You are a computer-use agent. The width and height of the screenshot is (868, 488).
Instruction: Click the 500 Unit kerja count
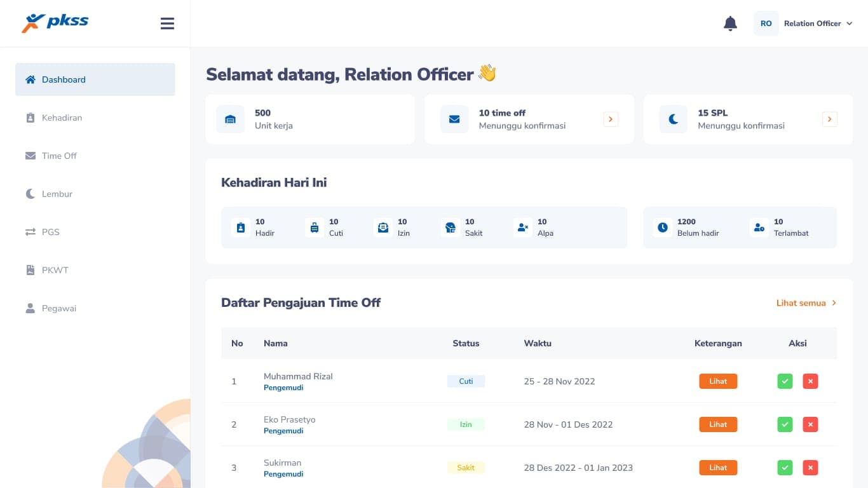tap(262, 113)
